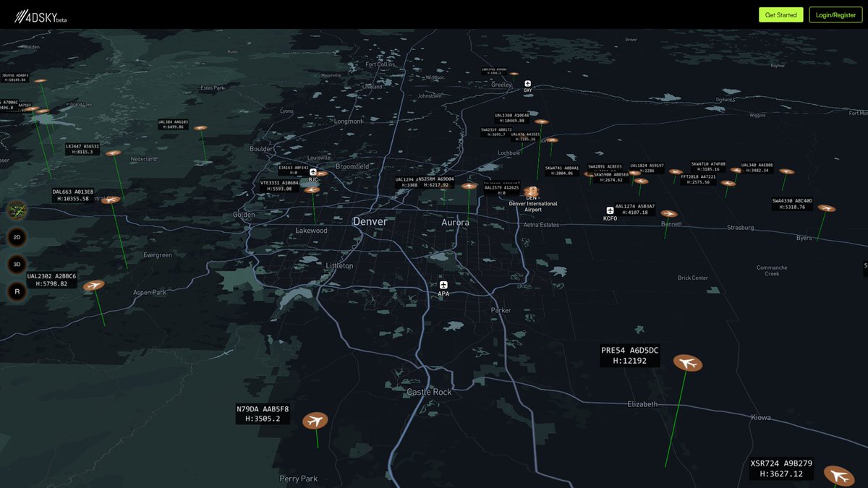Switch to 2D map view
The height and width of the screenshot is (488, 868).
16,237
